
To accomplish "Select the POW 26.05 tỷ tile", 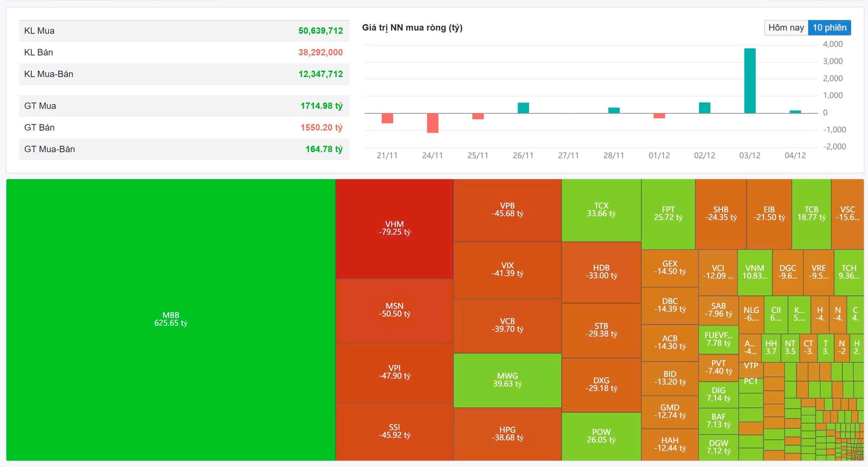I will (x=601, y=436).
